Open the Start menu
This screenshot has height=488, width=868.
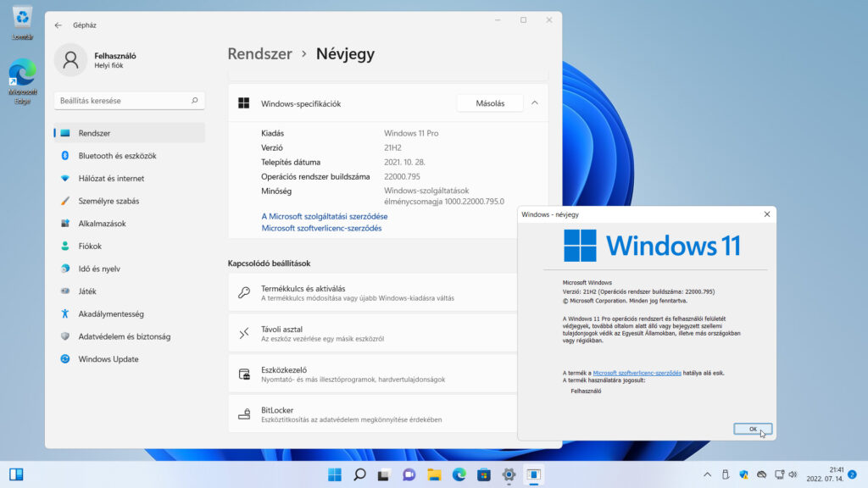(335, 474)
